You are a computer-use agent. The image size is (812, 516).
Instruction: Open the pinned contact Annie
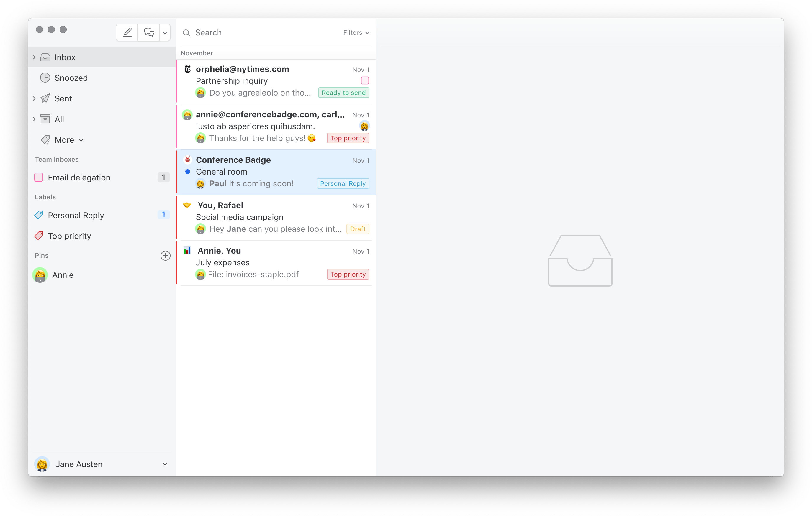pyautogui.click(x=102, y=275)
